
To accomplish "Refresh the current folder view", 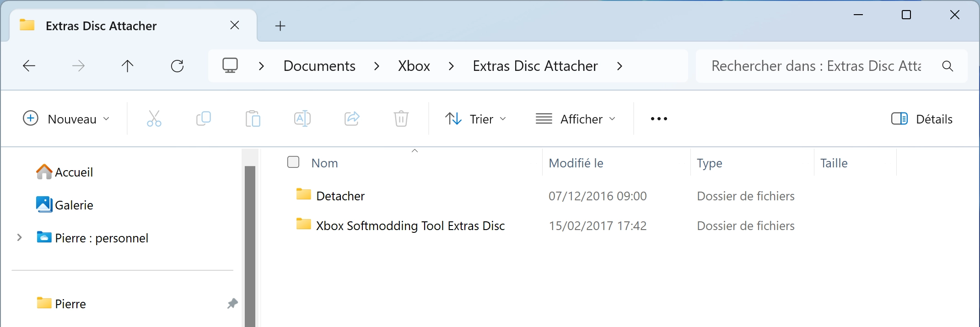I will point(177,66).
